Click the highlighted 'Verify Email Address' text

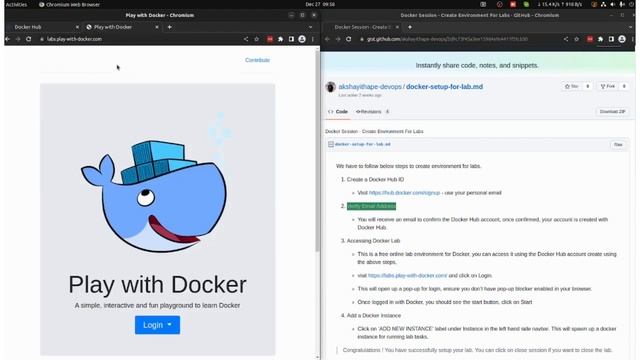(x=371, y=206)
